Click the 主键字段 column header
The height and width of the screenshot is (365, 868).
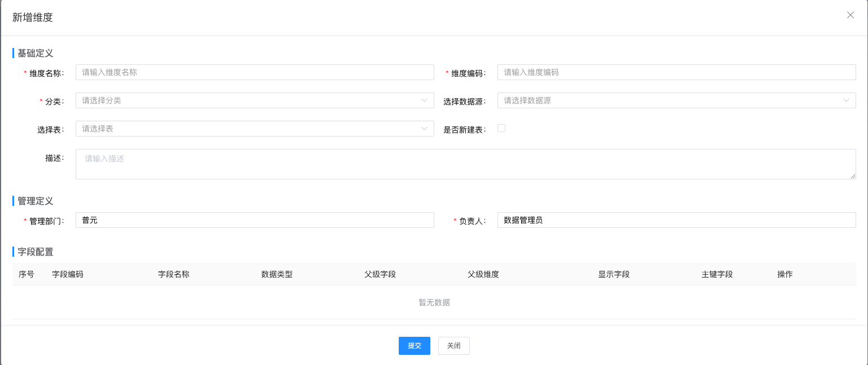click(x=717, y=275)
